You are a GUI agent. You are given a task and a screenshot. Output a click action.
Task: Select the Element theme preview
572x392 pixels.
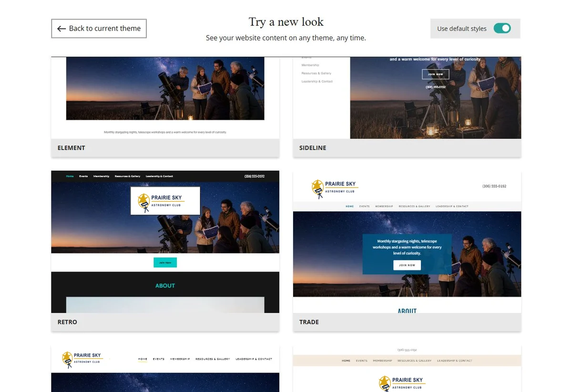(x=165, y=98)
